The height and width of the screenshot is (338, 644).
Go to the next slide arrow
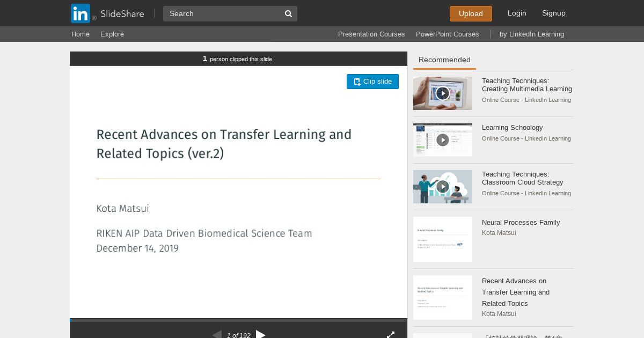pyautogui.click(x=261, y=335)
